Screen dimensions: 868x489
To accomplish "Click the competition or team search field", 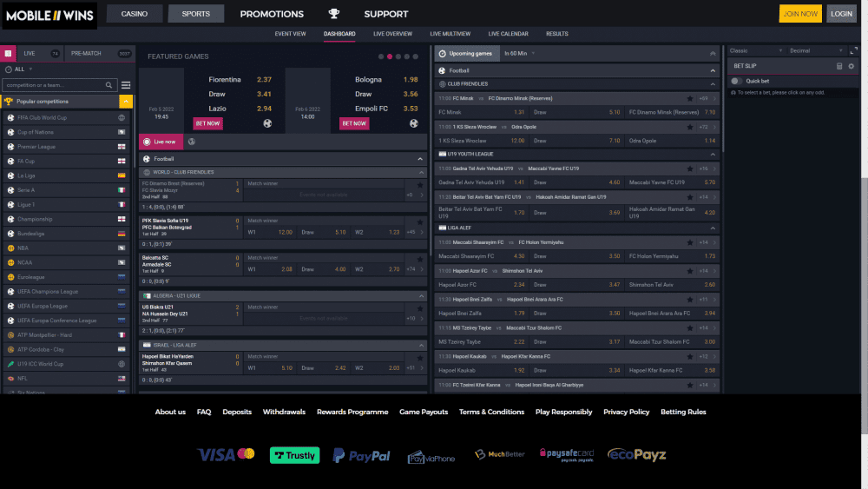I will (60, 85).
